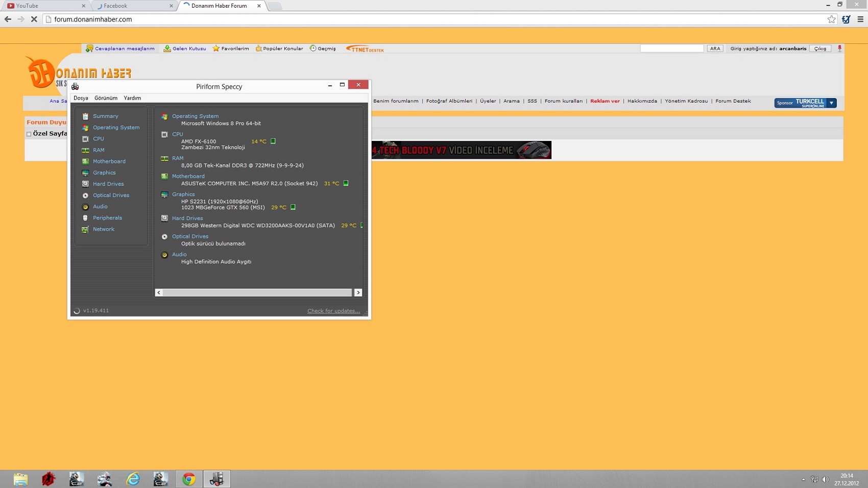Open Chrome menu hamburger icon

[860, 19]
